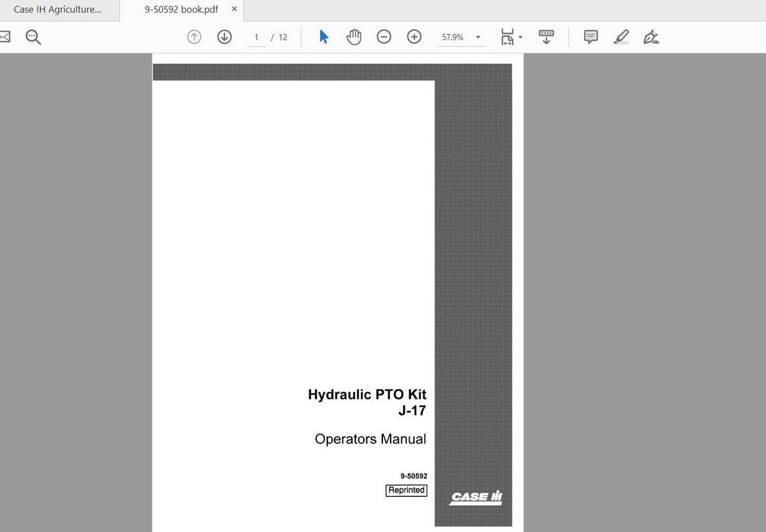766x532 pixels.
Task: Open the sign document pen tool
Action: point(651,37)
